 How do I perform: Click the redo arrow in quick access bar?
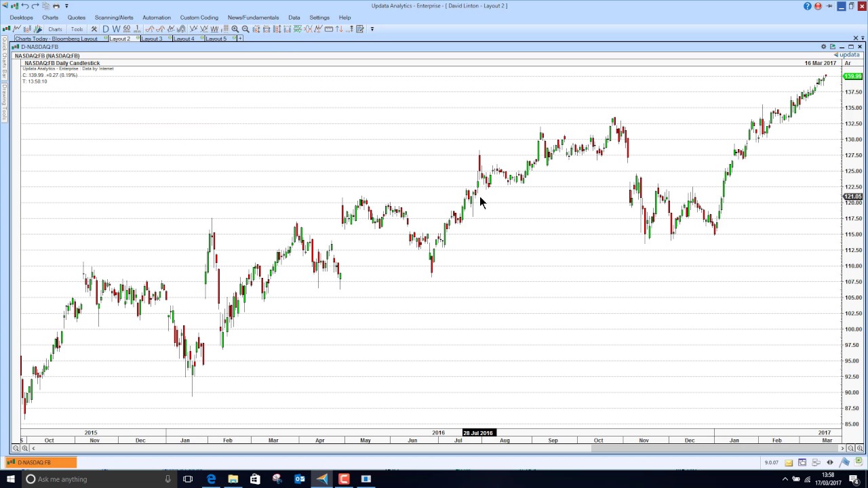35,5
